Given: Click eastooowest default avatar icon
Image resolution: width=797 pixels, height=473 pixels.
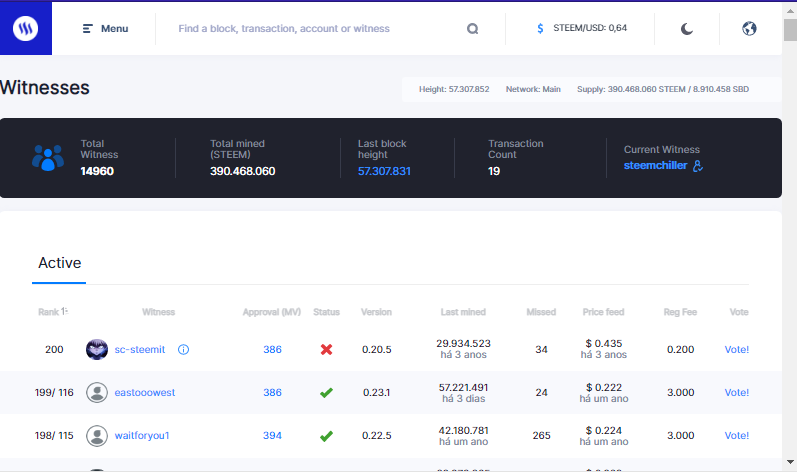Looking at the screenshot, I should point(97,393).
